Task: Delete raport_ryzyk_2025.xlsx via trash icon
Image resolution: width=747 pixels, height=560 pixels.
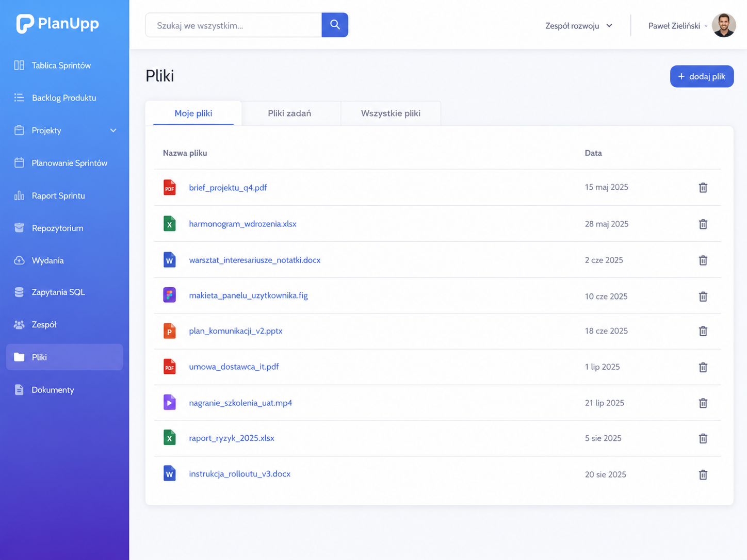Action: click(703, 438)
